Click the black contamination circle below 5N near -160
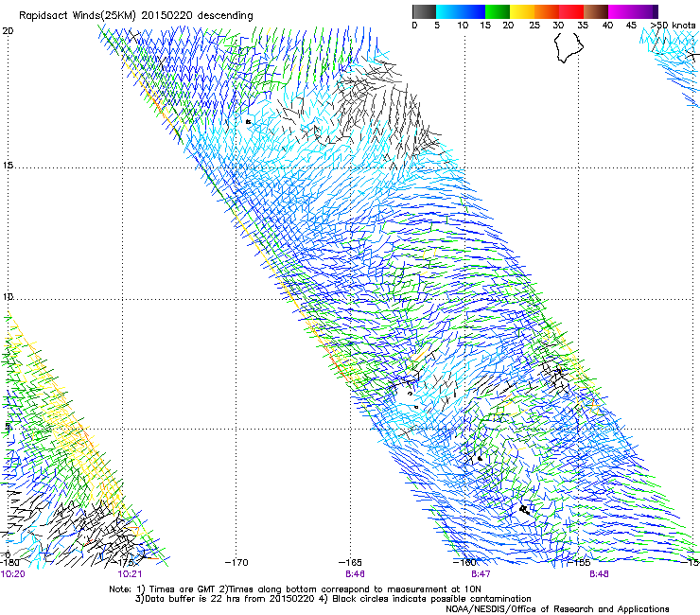700x615 pixels. [x=480, y=458]
